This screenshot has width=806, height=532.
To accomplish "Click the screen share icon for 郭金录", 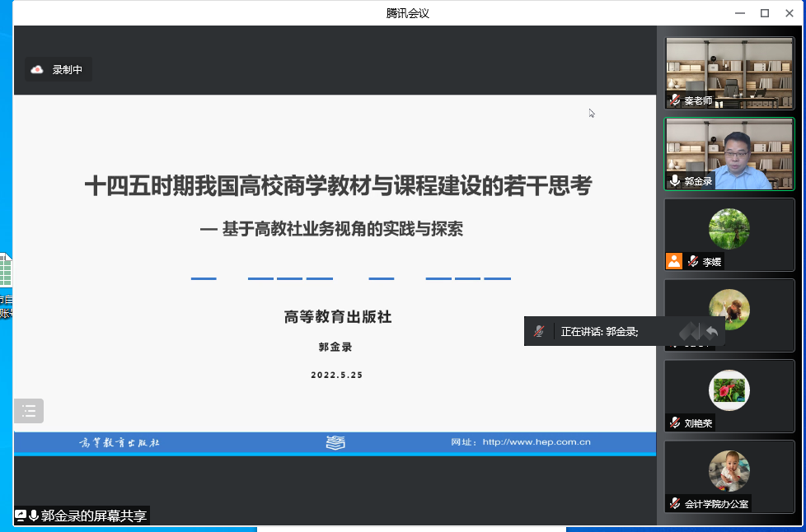I will [x=21, y=516].
